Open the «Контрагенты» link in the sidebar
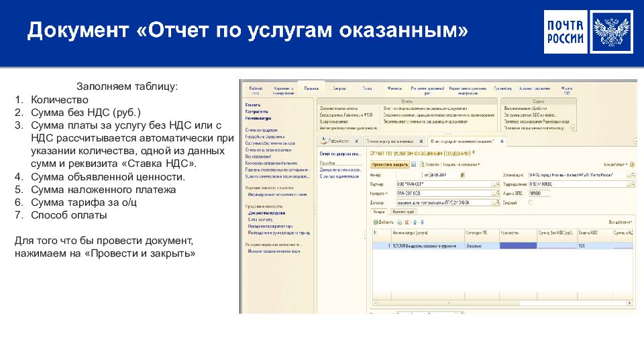Screen dimensions: 644x362 pos(257,112)
